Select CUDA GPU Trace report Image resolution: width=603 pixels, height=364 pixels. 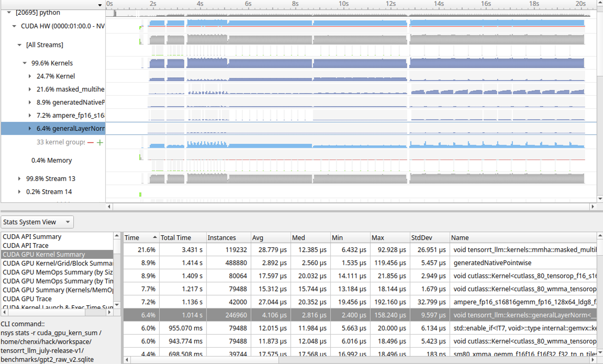[27, 299]
